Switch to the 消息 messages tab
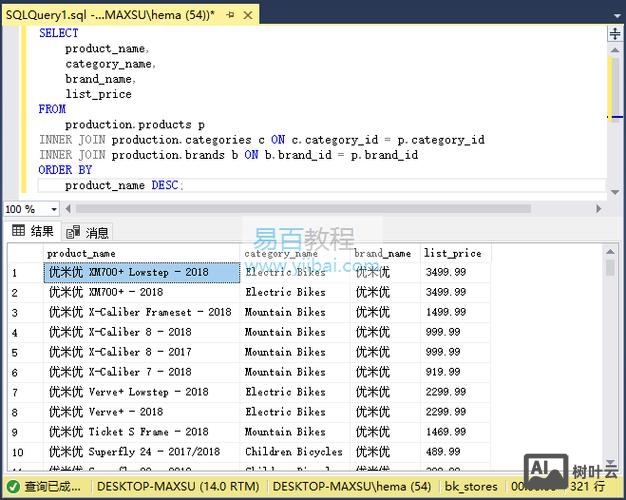This screenshot has height=500, width=626. tap(87, 232)
